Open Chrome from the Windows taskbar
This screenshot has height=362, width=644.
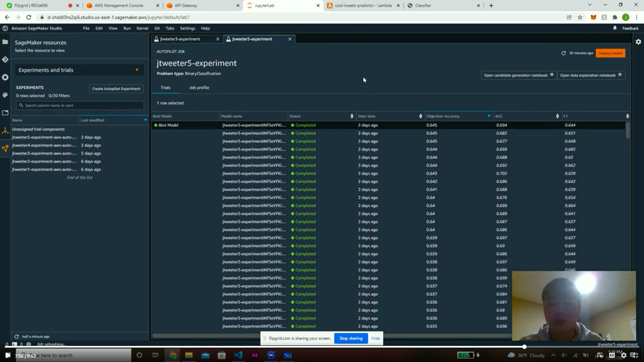[172, 355]
